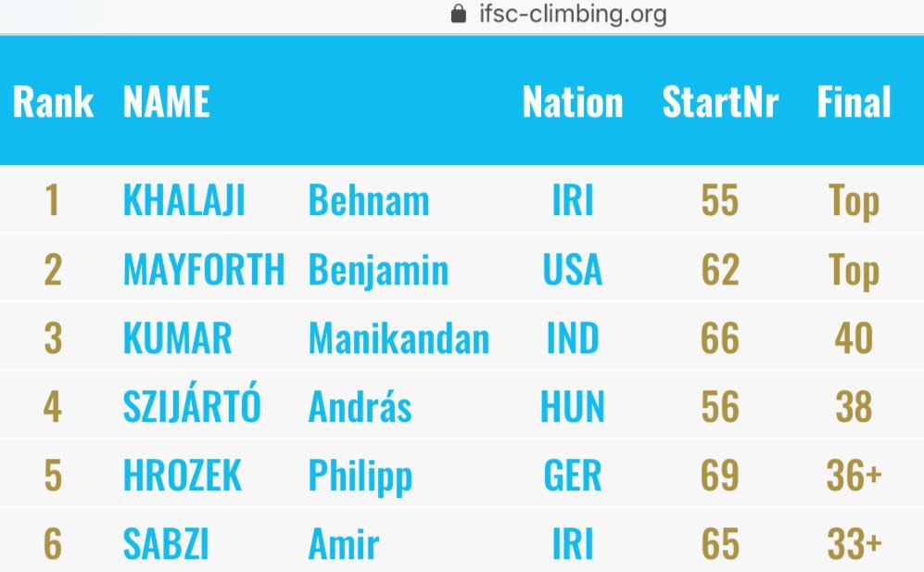Open SZIJÁRTÓ athlete link
Viewport: 924px width, 572px height.
[x=192, y=407]
